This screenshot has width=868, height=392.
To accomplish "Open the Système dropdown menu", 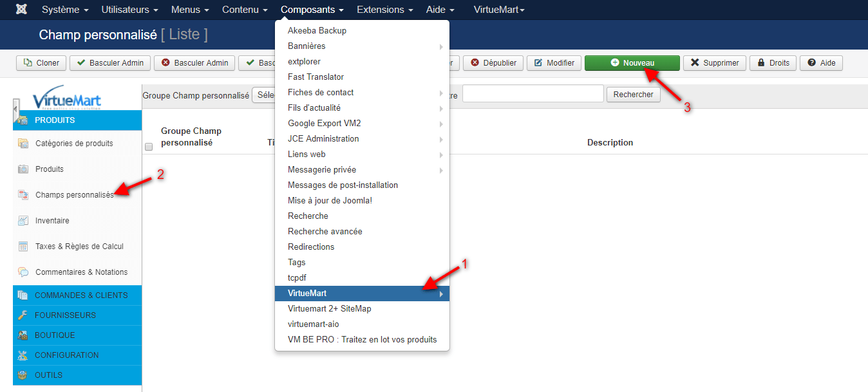I will [x=65, y=10].
